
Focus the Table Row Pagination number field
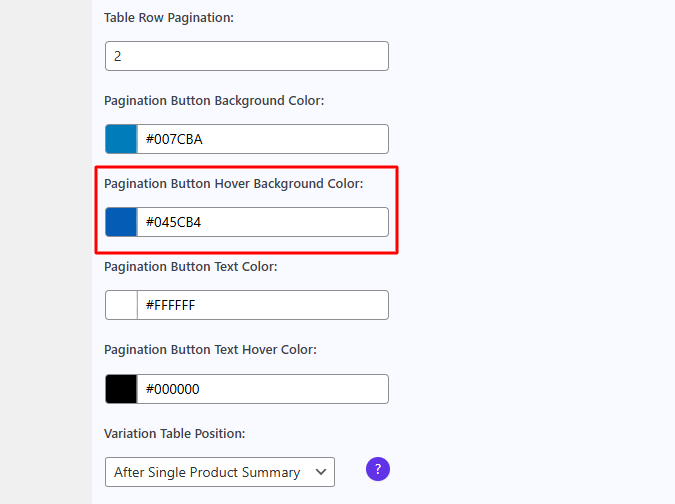[246, 56]
